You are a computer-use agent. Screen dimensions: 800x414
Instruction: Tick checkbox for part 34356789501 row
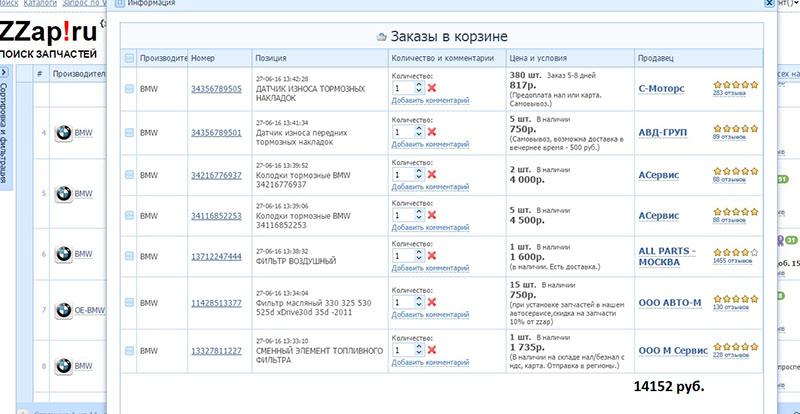tap(130, 133)
